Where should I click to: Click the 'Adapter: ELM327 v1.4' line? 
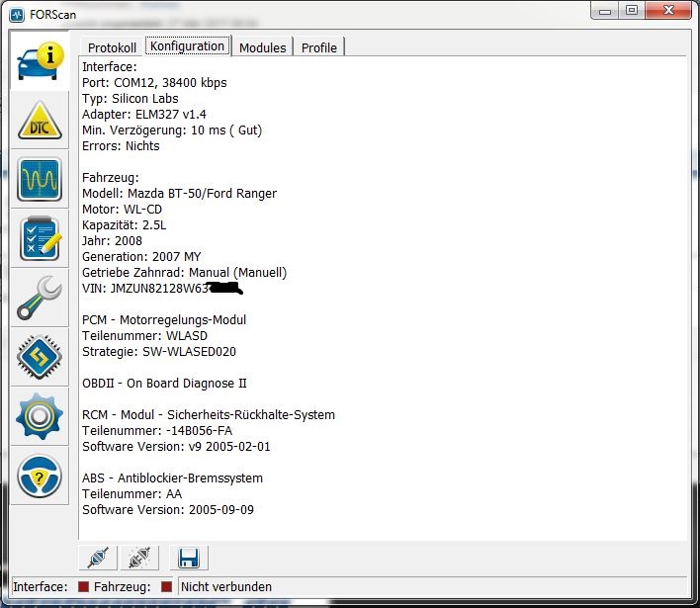point(144,115)
